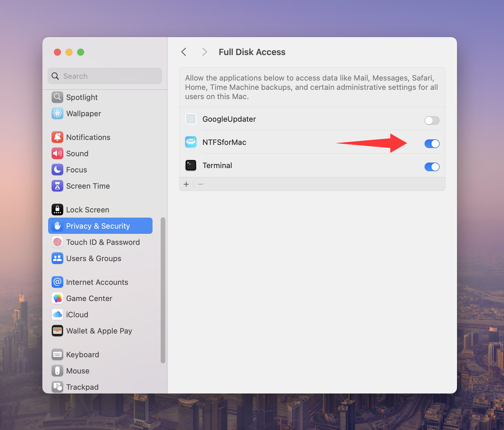
Task: Open Users & Groups settings
Action: point(93,258)
